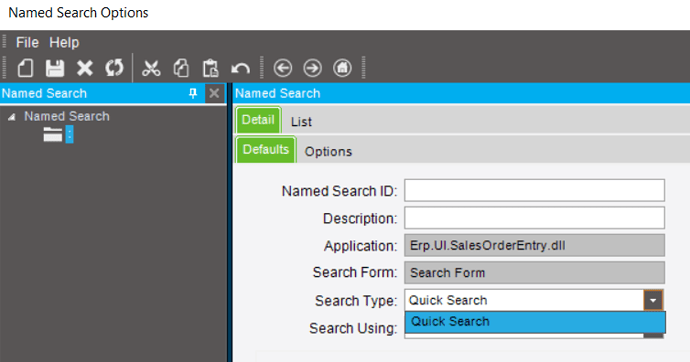This screenshot has height=362, width=690.
Task: Open the Help menu
Action: click(x=64, y=43)
